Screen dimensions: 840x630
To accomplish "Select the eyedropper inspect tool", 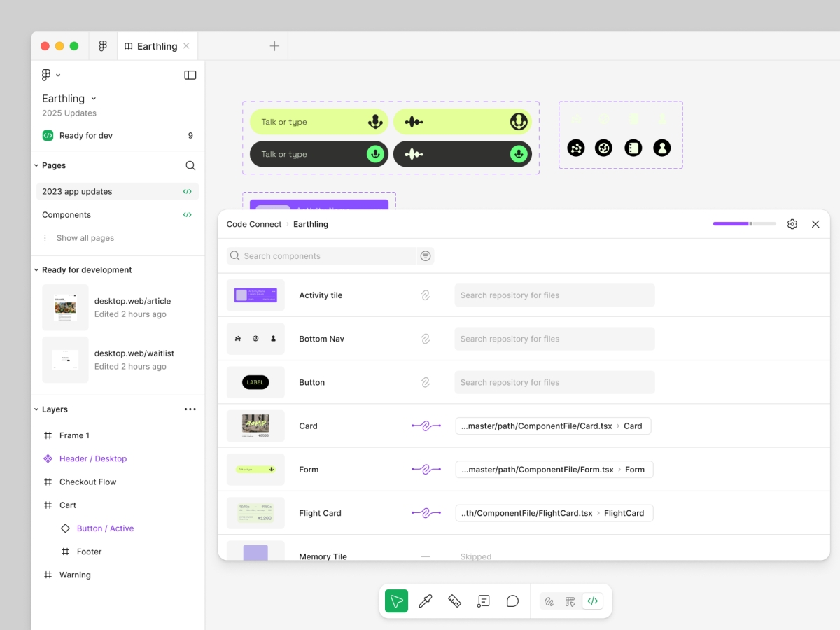I will click(426, 601).
